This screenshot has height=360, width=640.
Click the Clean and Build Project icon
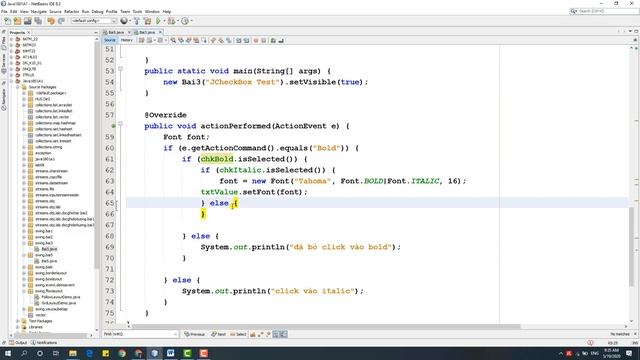coord(147,21)
